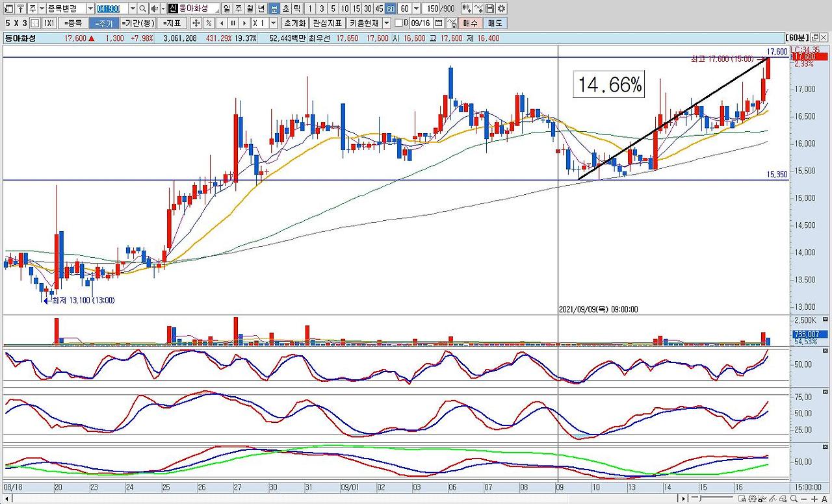832x504 pixels.
Task: Click the save diskette icon
Action: click(x=489, y=8)
